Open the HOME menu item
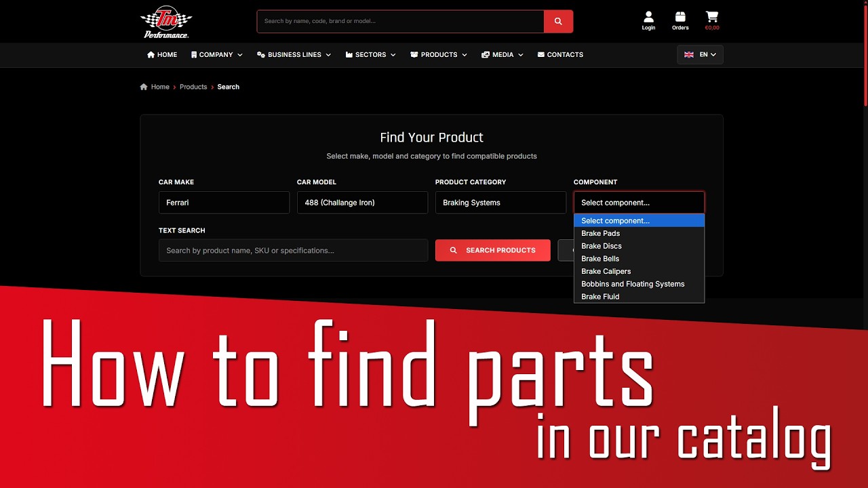 (162, 55)
